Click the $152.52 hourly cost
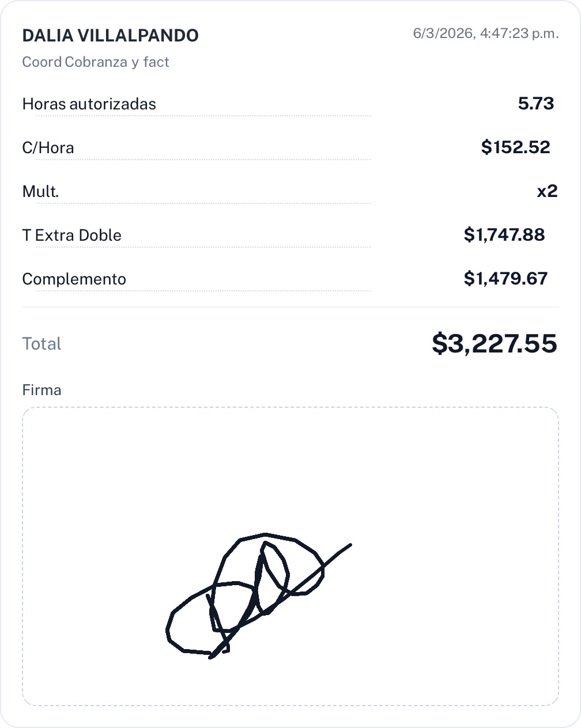 (x=515, y=147)
